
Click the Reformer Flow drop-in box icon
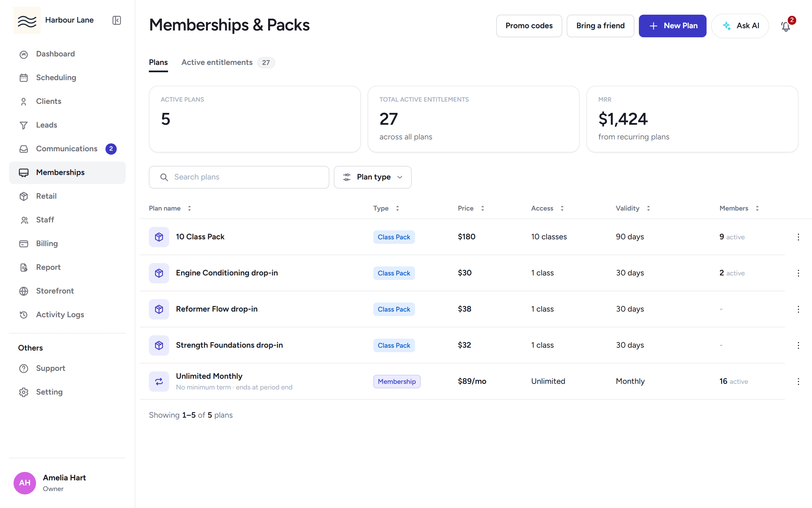tap(159, 309)
